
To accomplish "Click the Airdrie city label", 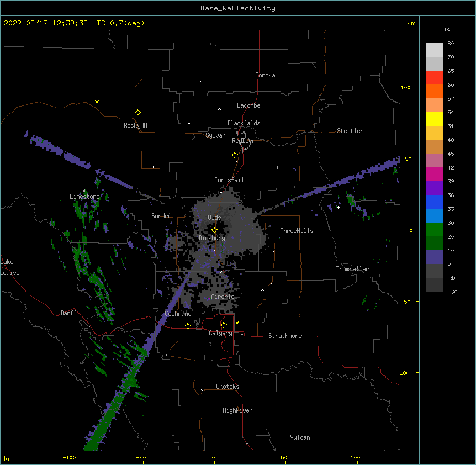I will click(223, 297).
